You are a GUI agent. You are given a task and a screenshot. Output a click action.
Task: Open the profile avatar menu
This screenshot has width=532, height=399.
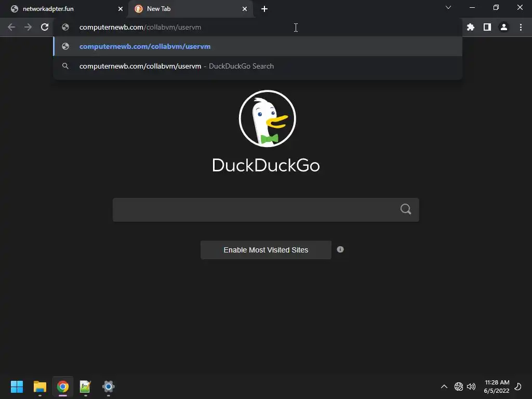pyautogui.click(x=504, y=27)
